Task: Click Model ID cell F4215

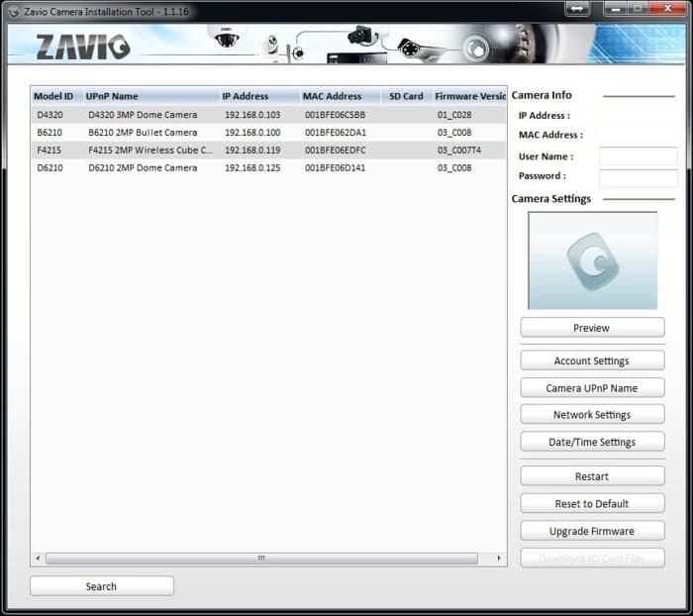Action: point(49,151)
